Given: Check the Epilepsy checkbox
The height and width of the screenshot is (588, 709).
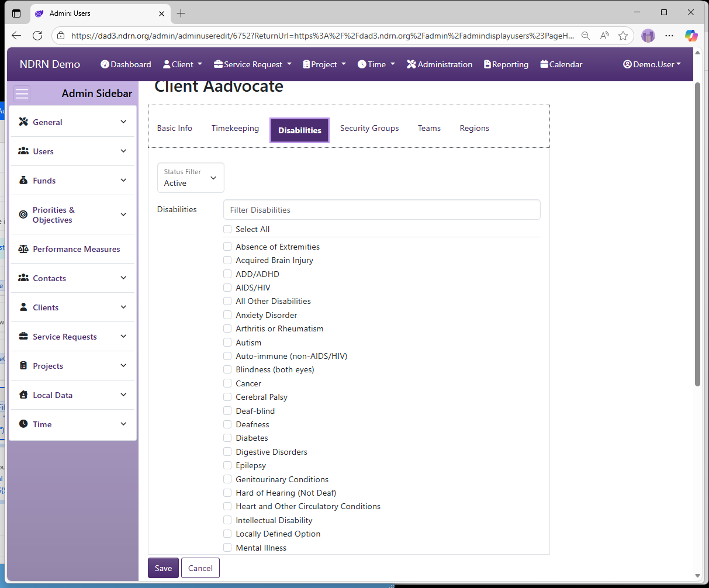Looking at the screenshot, I should [x=227, y=465].
